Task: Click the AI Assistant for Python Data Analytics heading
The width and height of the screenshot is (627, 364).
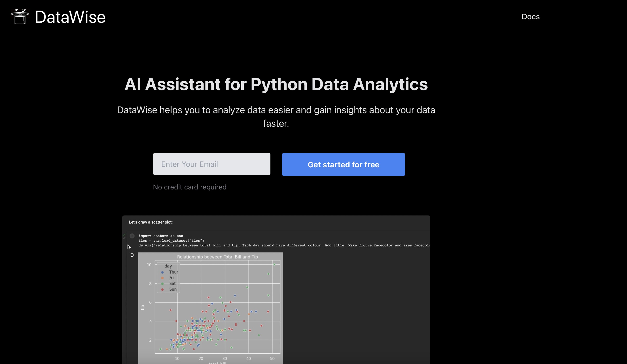Action: click(x=276, y=84)
